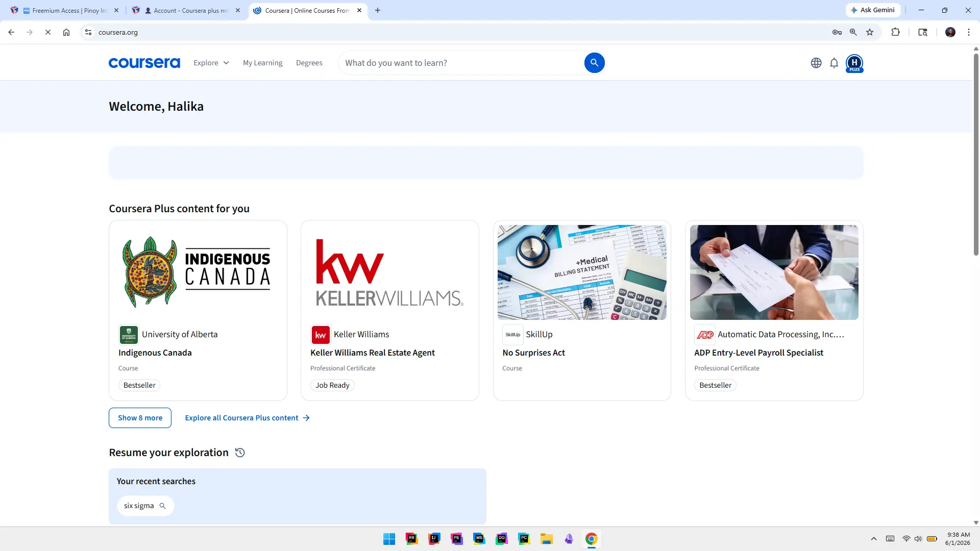Click the SkillUp partner logo

[512, 335]
